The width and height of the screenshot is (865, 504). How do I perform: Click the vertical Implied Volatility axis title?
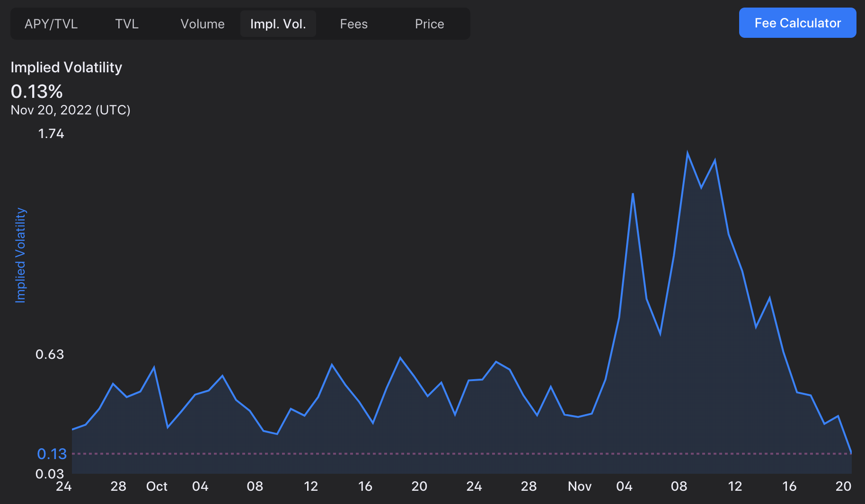(x=20, y=255)
